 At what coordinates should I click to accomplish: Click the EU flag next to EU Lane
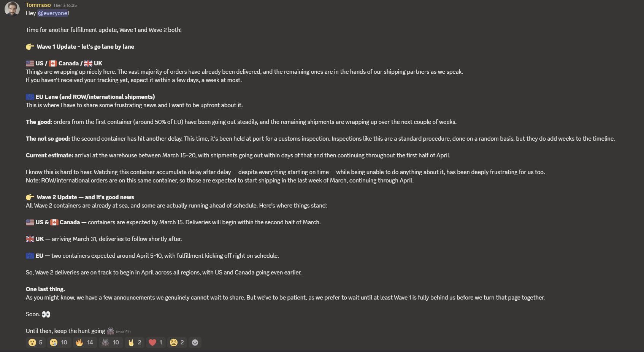[30, 97]
